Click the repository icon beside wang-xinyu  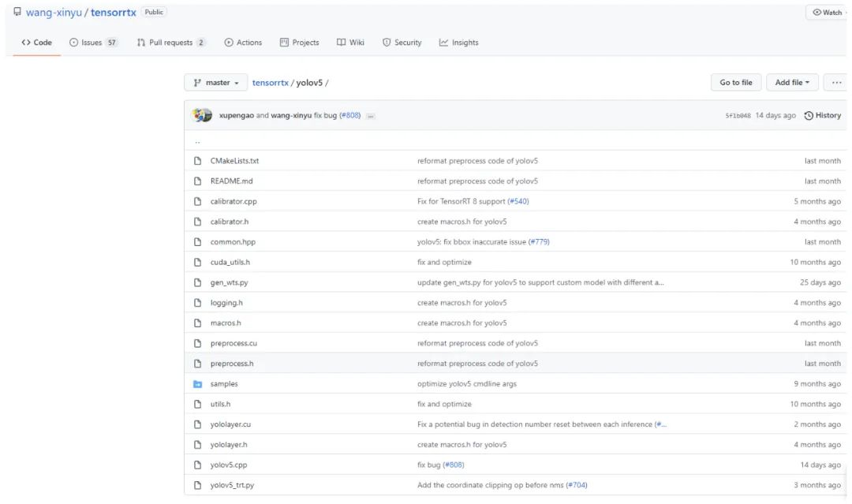point(17,13)
